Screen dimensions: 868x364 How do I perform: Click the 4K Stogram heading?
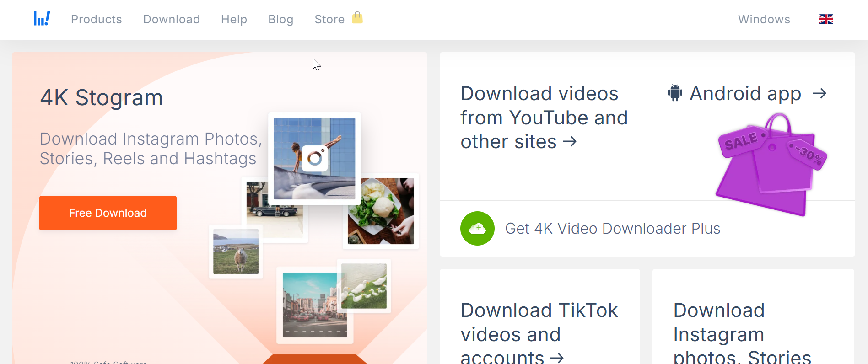point(102,97)
